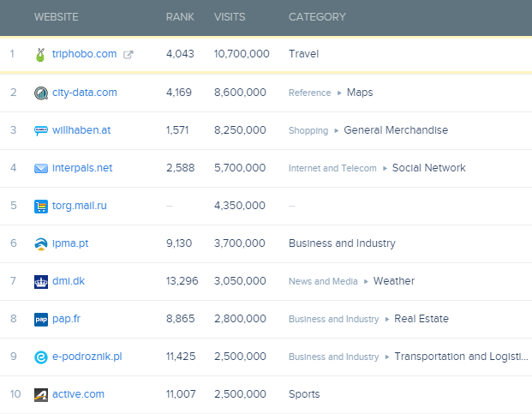This screenshot has height=414, width=532.
Task: Click the interpals.net envelope favicon
Action: (41, 168)
